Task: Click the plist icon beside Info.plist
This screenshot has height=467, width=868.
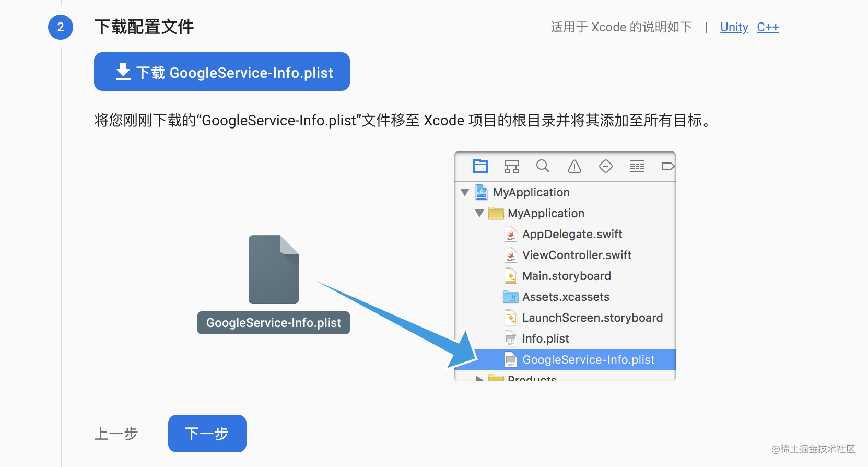Action: click(511, 338)
